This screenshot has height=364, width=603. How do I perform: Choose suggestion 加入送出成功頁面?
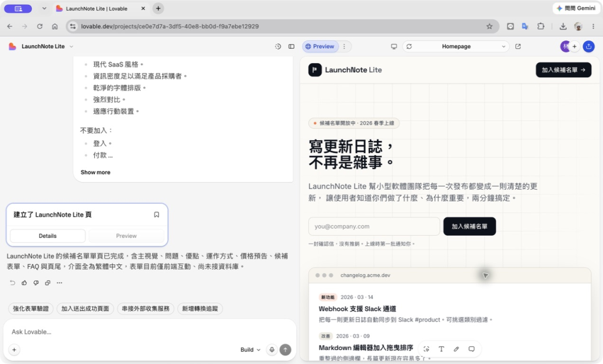85,309
